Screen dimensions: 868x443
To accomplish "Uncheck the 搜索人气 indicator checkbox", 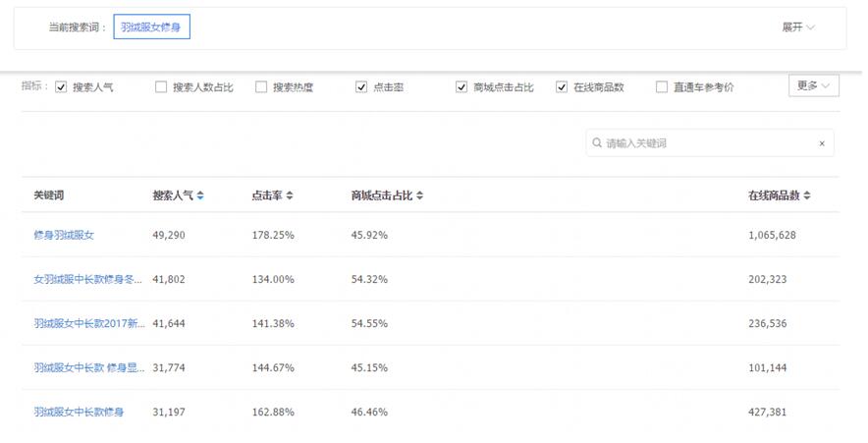I will tap(61, 87).
